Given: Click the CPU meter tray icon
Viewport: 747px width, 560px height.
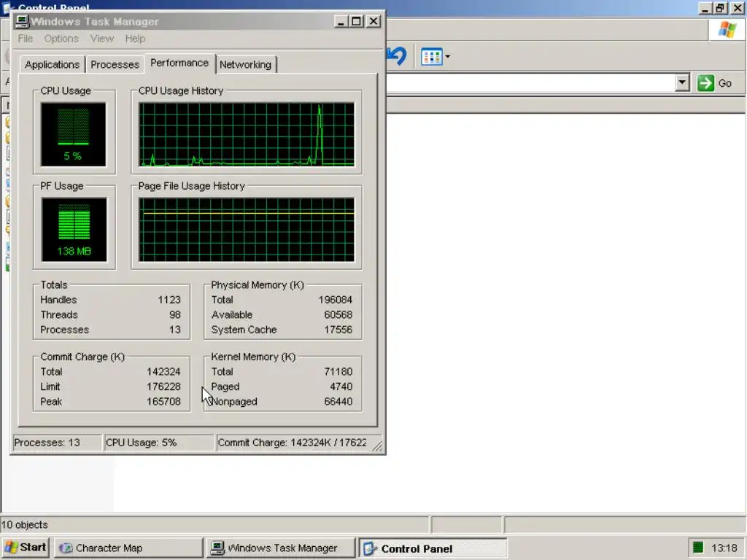Looking at the screenshot, I should (x=698, y=548).
